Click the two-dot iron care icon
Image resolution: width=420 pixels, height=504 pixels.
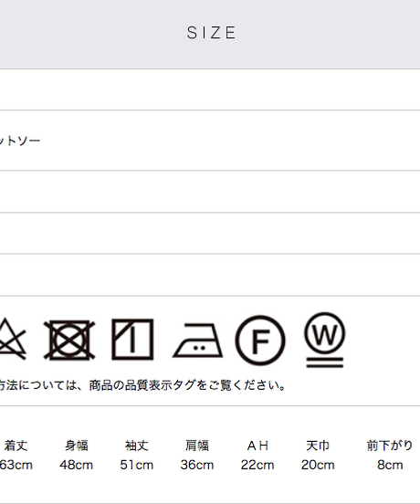(197, 341)
